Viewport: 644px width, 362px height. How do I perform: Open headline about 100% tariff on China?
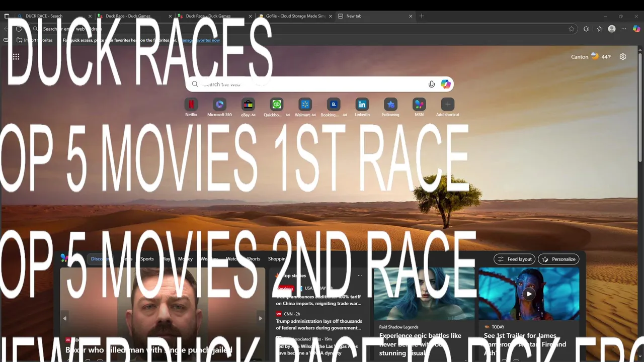tap(319, 300)
